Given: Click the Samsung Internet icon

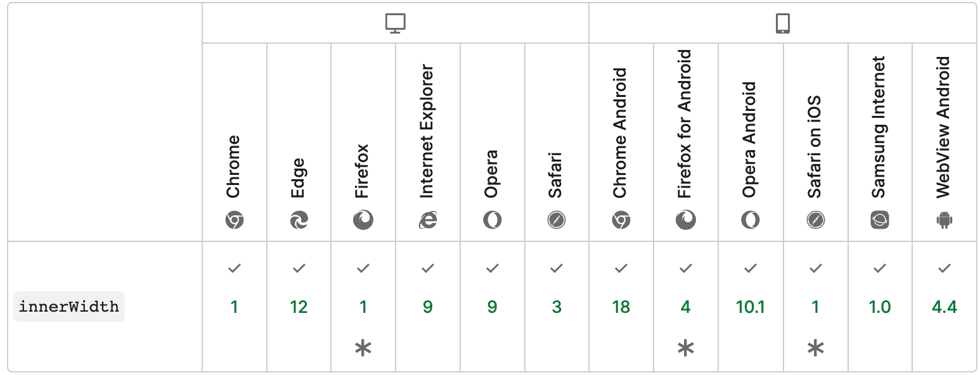Looking at the screenshot, I should [x=880, y=220].
